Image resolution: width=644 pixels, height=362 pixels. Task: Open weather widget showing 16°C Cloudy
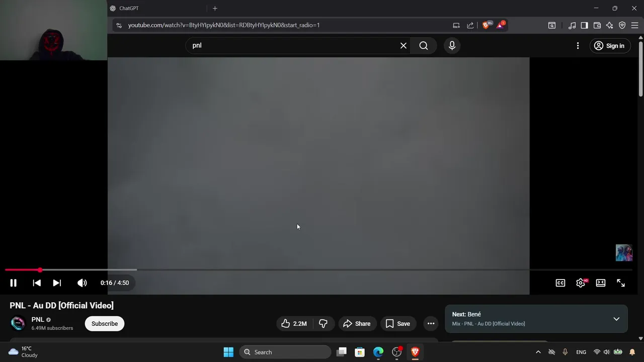(24, 352)
